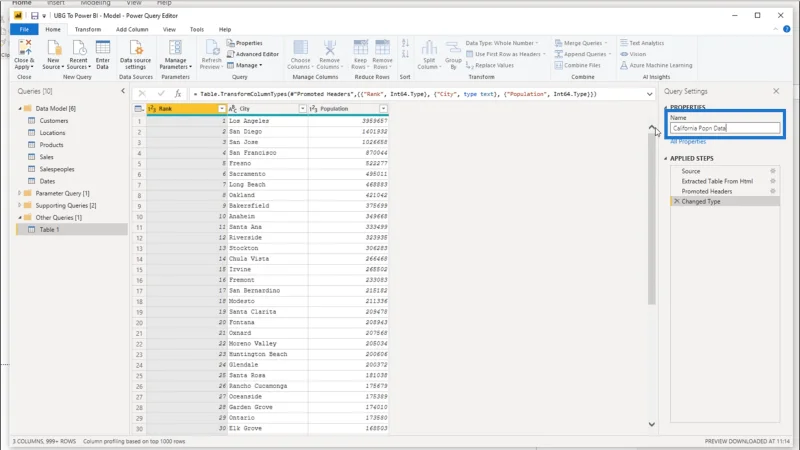Click Refresh Preview icon

[x=211, y=47]
